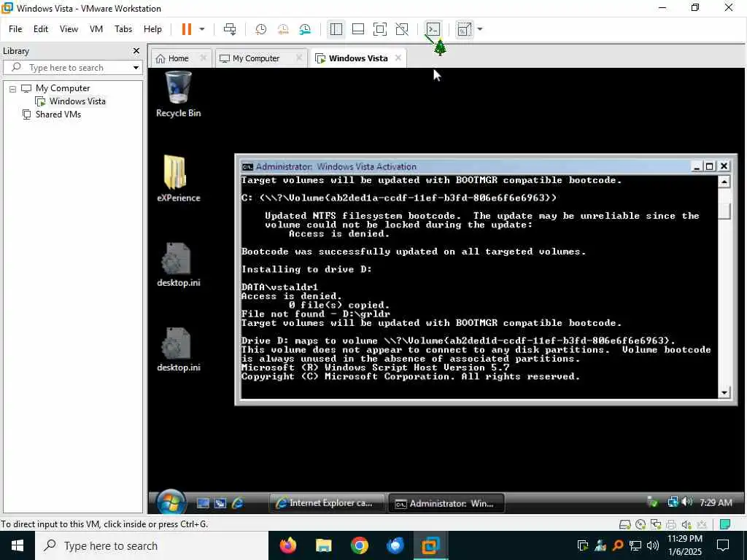
Task: Open the snapshot manager
Action: pyautogui.click(x=305, y=29)
